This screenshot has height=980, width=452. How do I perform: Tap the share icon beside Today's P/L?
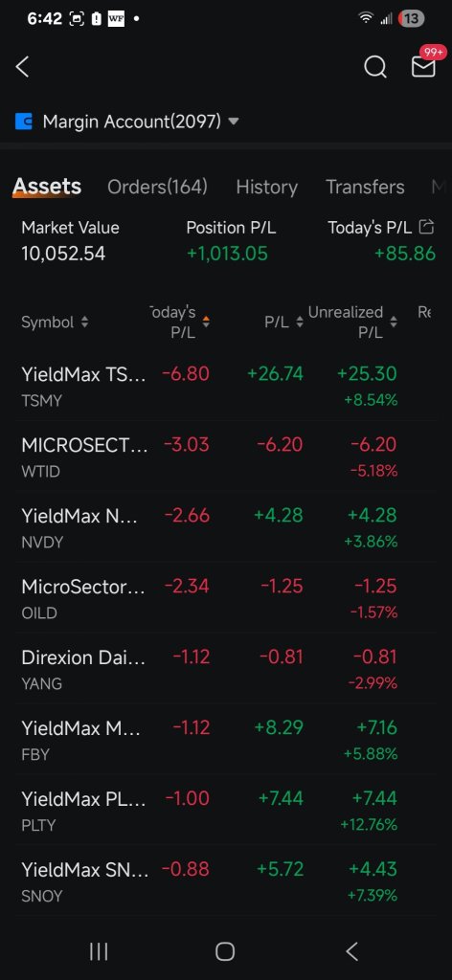click(426, 228)
